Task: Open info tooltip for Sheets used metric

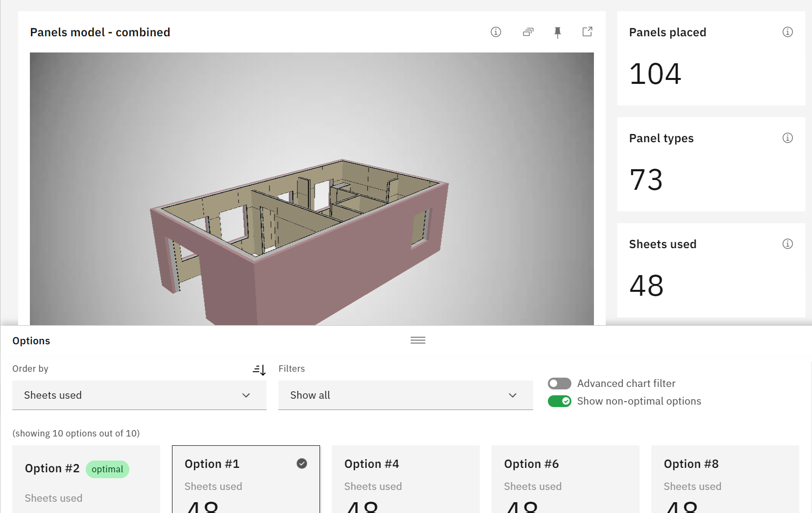Action: pos(787,243)
